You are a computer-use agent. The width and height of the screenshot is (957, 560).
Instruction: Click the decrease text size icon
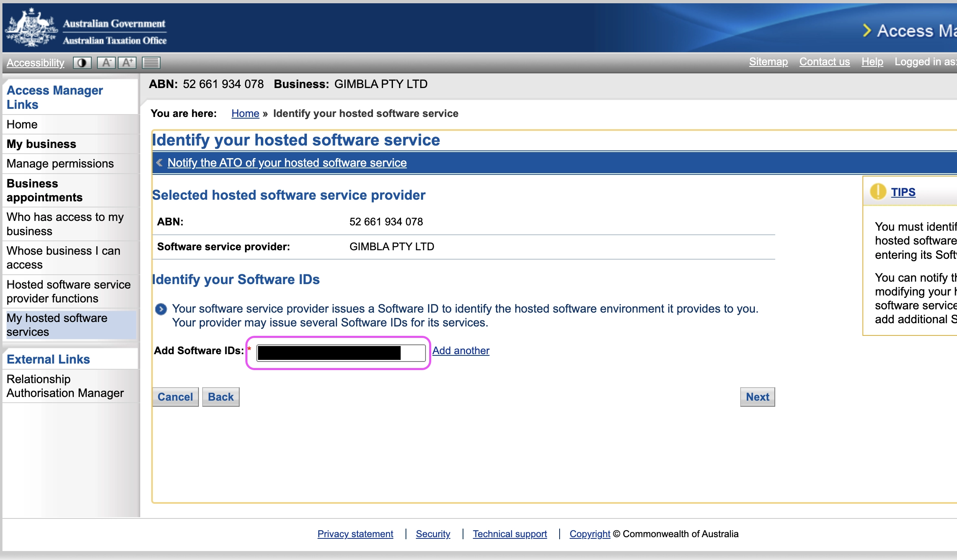tap(106, 63)
